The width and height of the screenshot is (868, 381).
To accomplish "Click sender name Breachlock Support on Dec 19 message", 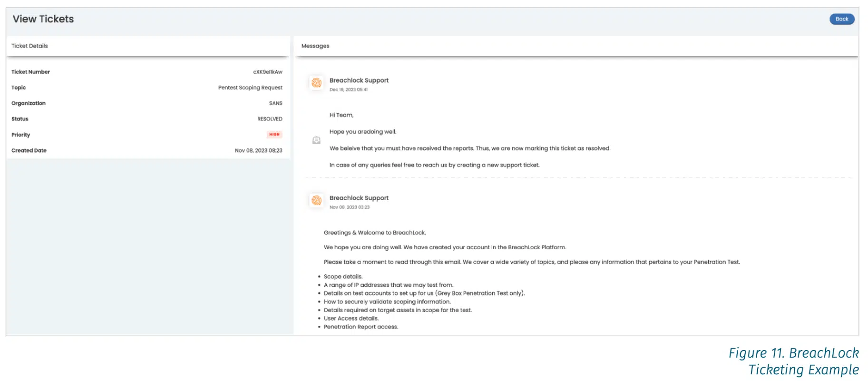I will tap(359, 80).
